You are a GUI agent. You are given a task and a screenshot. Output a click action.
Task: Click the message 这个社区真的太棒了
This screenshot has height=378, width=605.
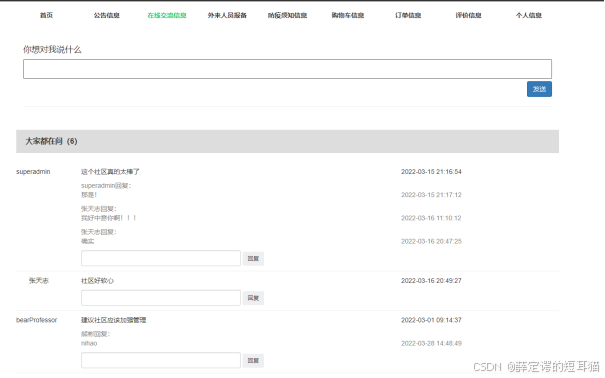click(110, 172)
